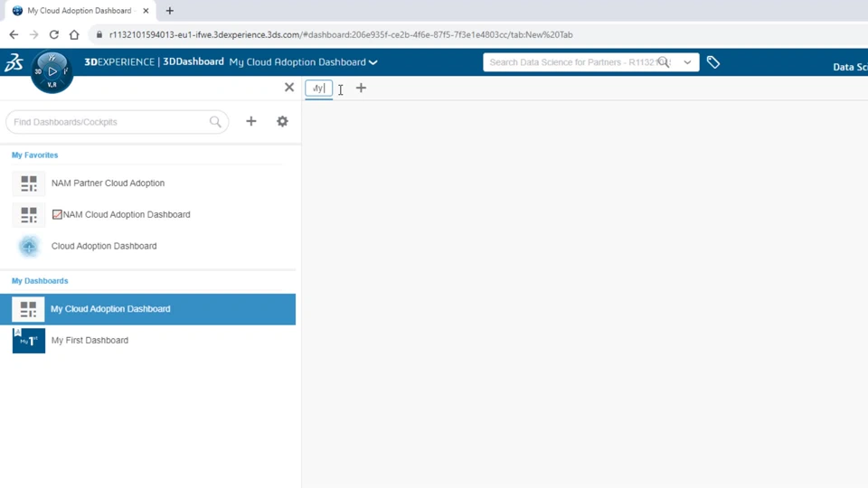Click the NAM Cloud Adoption Dashboard grid icon
868x488 pixels.
click(29, 215)
